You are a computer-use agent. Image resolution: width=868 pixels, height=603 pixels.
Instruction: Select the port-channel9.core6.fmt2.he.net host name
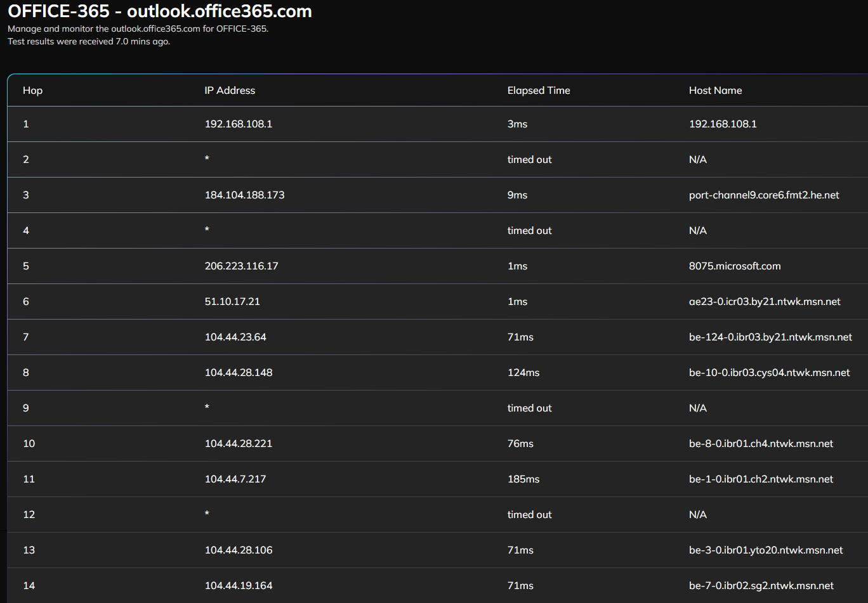tap(764, 195)
